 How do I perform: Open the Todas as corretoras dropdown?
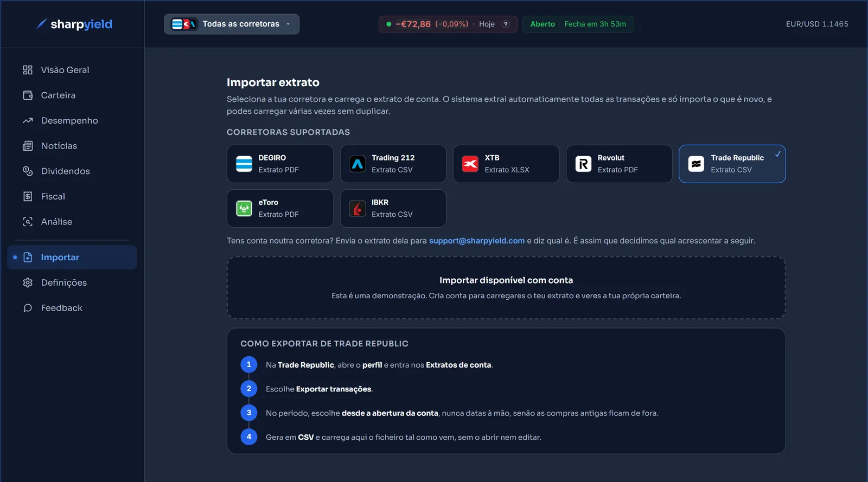click(232, 24)
